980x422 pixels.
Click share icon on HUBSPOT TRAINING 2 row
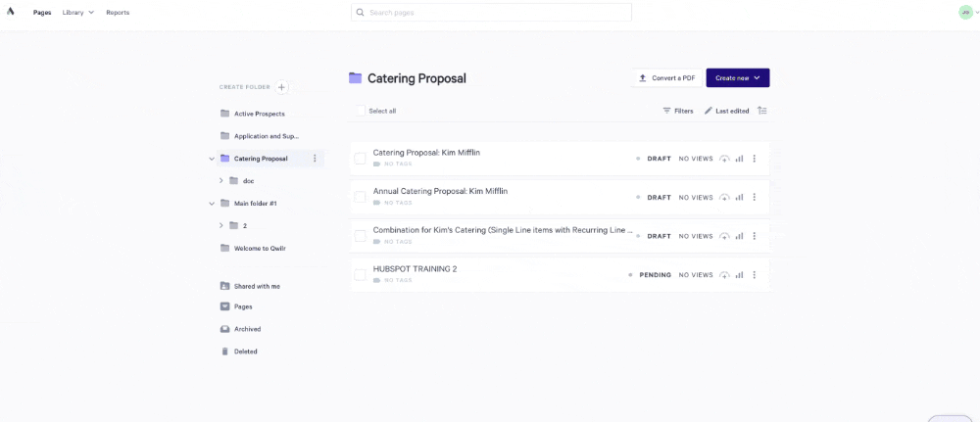point(724,275)
